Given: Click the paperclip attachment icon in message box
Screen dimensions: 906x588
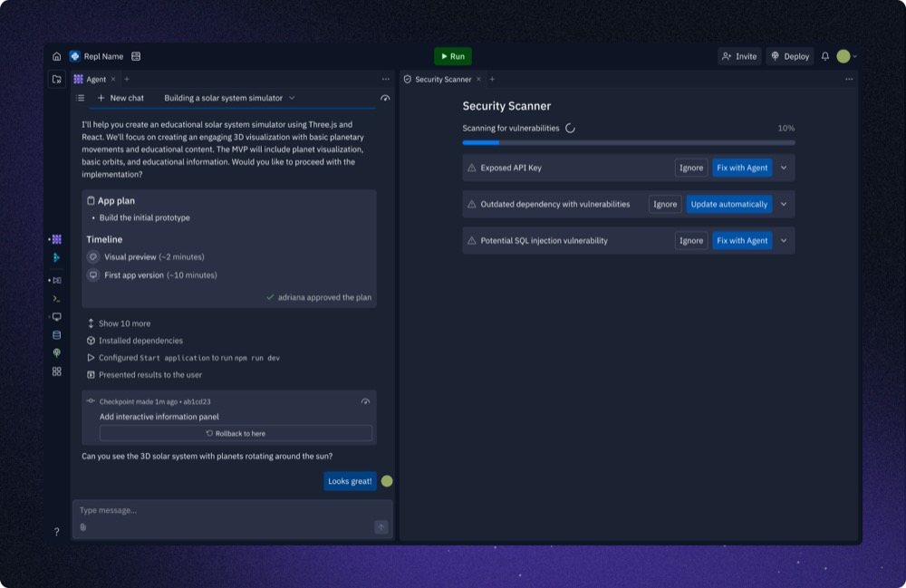Looking at the screenshot, I should (82, 526).
